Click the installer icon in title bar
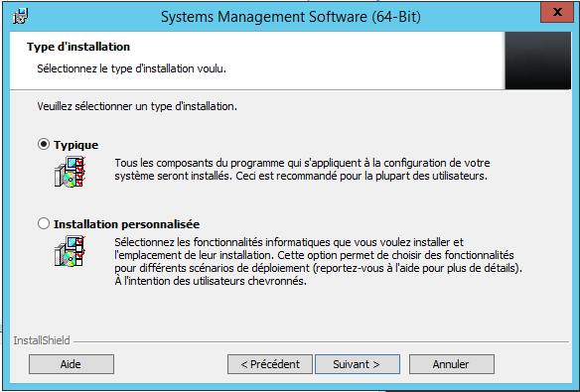 point(20,17)
